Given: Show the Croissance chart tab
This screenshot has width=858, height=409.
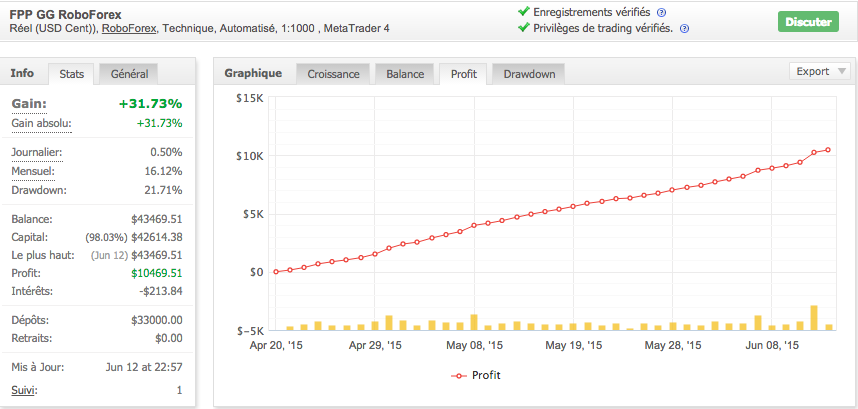Looking at the screenshot, I should 334,74.
